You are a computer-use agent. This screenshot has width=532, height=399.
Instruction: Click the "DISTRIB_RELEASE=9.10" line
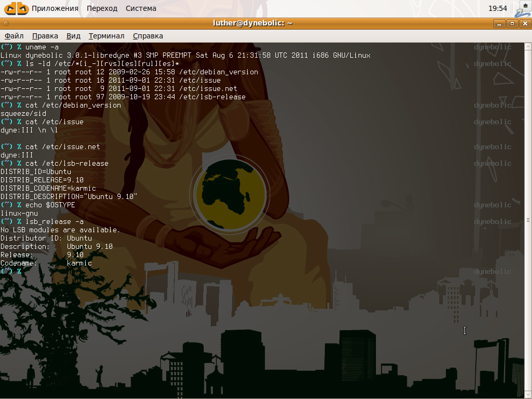tap(42, 180)
